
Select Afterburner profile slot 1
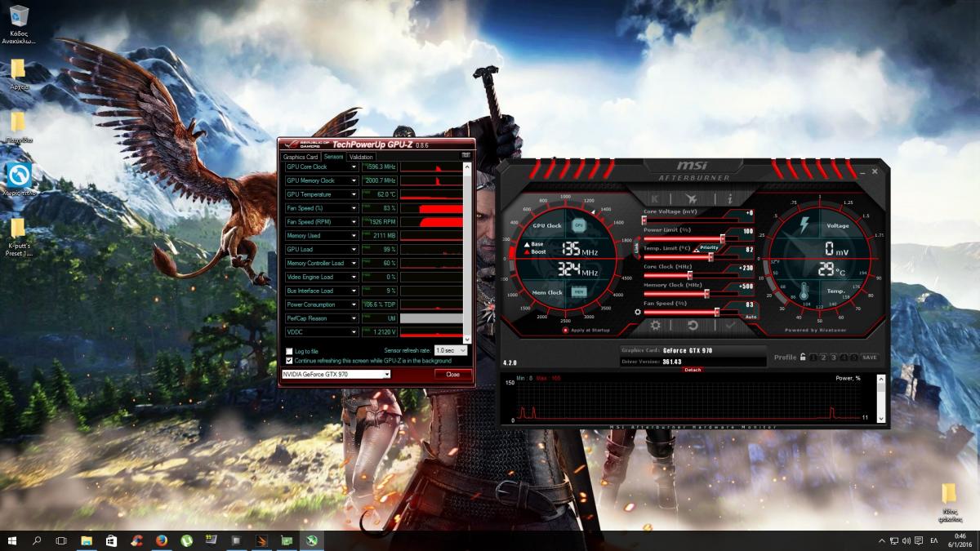tap(813, 358)
